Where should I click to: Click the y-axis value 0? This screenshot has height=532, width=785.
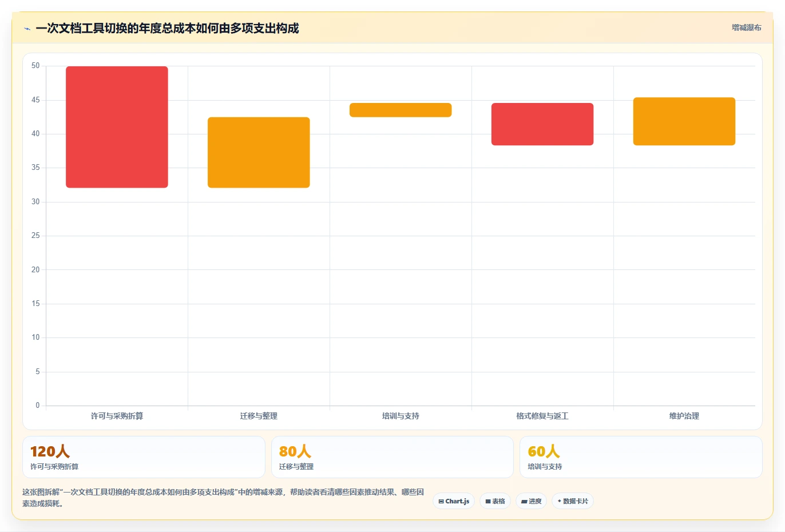pyautogui.click(x=38, y=406)
